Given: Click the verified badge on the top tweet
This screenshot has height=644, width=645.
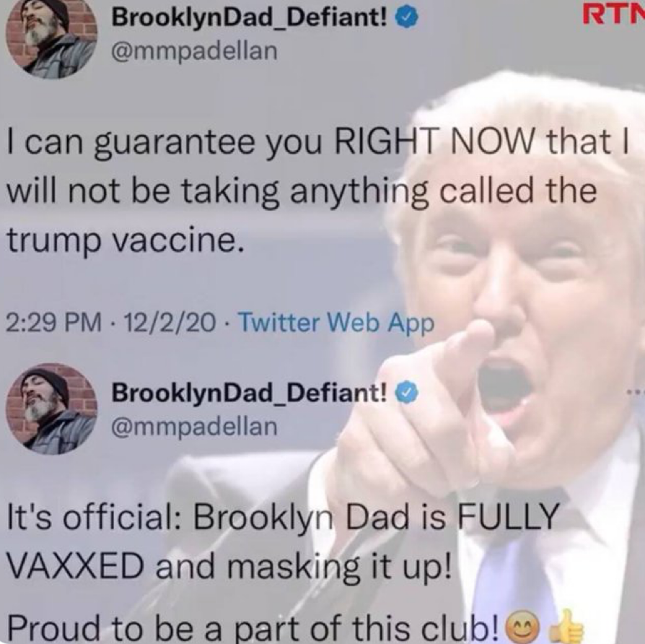Looking at the screenshot, I should [x=407, y=18].
